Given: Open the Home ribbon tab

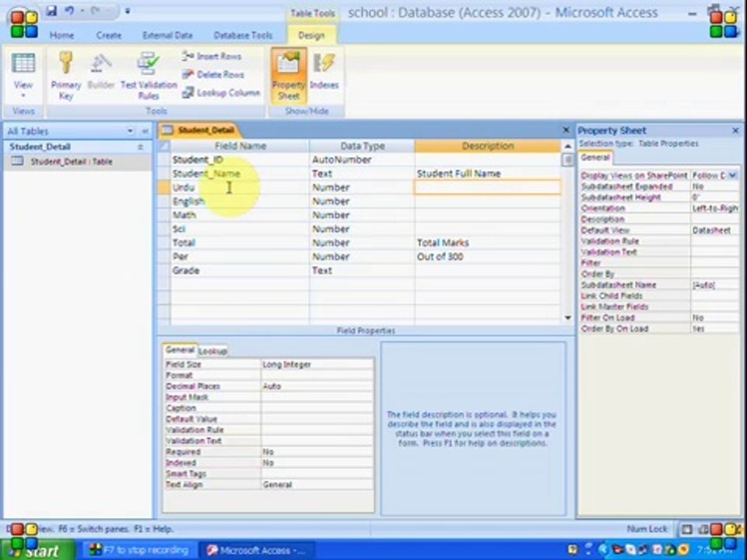Looking at the screenshot, I should click(x=62, y=35).
